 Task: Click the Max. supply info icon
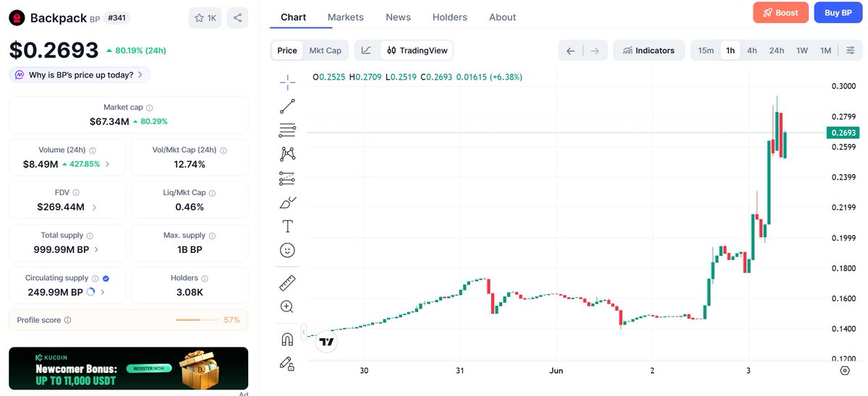pos(212,236)
